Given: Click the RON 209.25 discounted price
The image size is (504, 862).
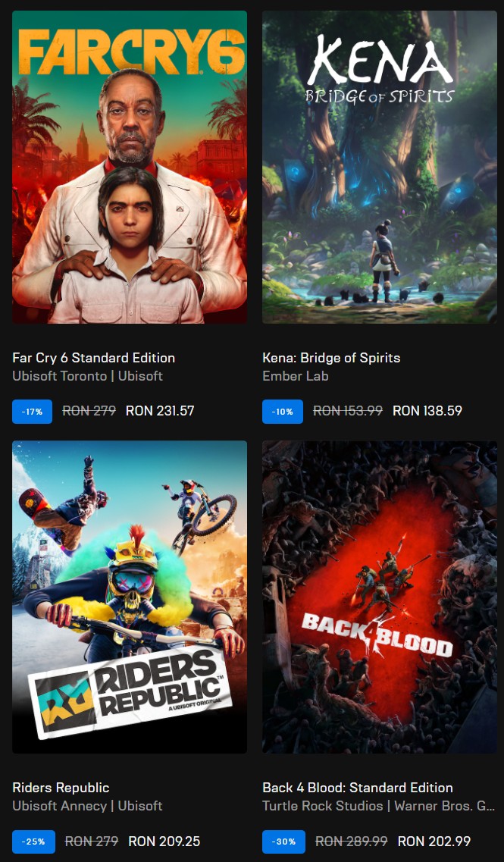Looking at the screenshot, I should (x=164, y=841).
